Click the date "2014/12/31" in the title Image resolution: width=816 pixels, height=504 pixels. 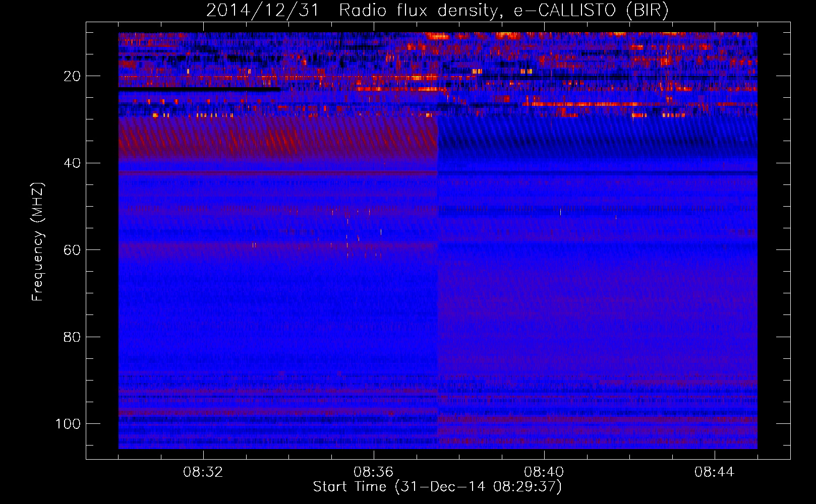(263, 11)
